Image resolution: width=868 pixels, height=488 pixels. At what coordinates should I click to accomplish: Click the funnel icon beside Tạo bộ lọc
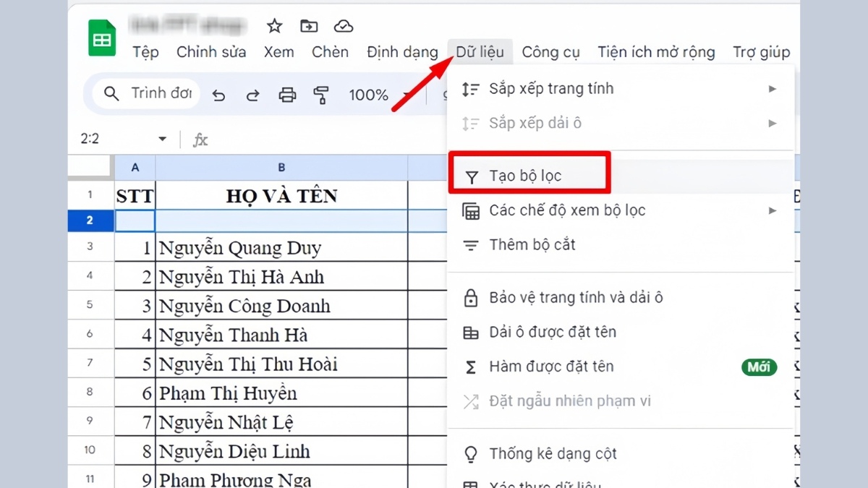tap(471, 177)
